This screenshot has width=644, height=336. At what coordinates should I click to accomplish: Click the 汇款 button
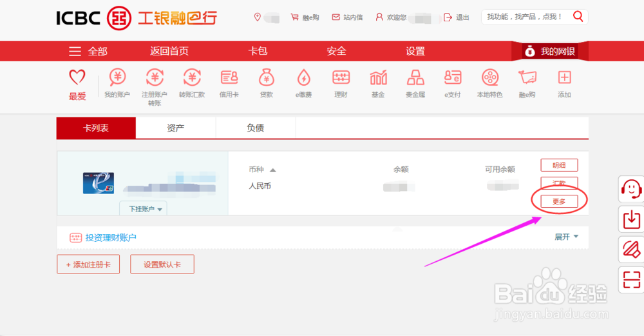[559, 183]
